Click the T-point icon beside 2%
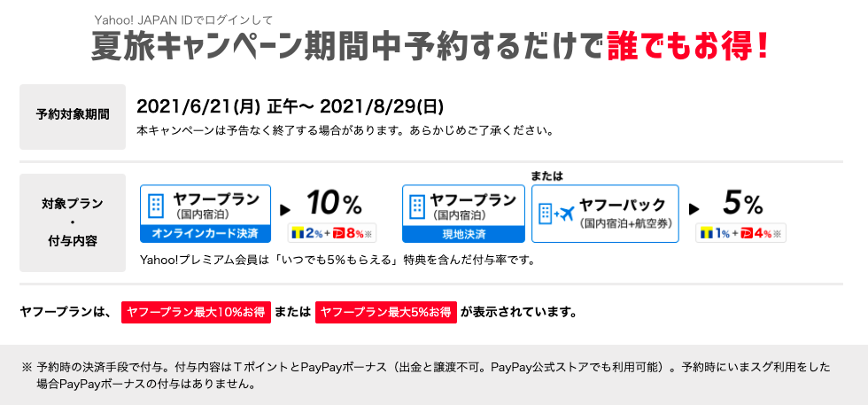The image size is (868, 405). tap(295, 234)
